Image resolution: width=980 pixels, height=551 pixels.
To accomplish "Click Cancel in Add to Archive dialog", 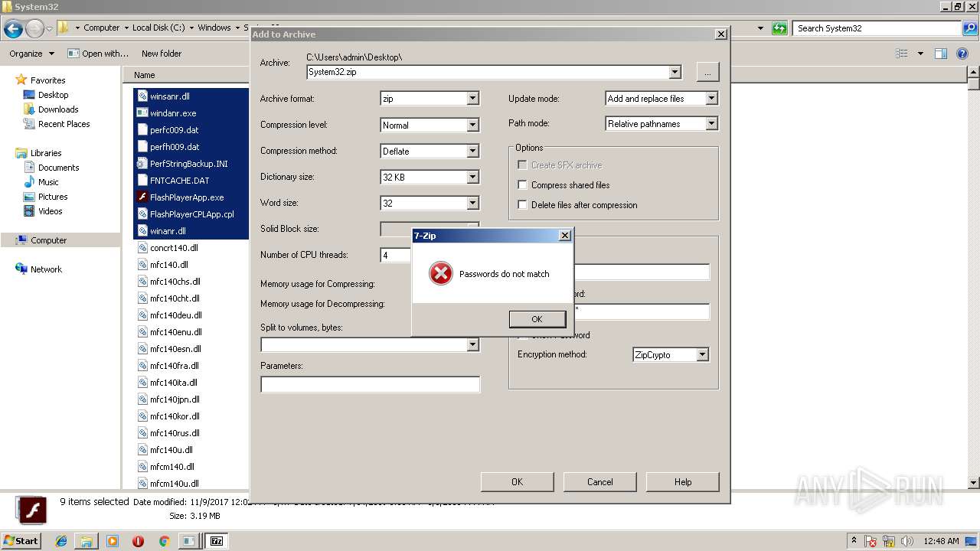I will point(599,481).
